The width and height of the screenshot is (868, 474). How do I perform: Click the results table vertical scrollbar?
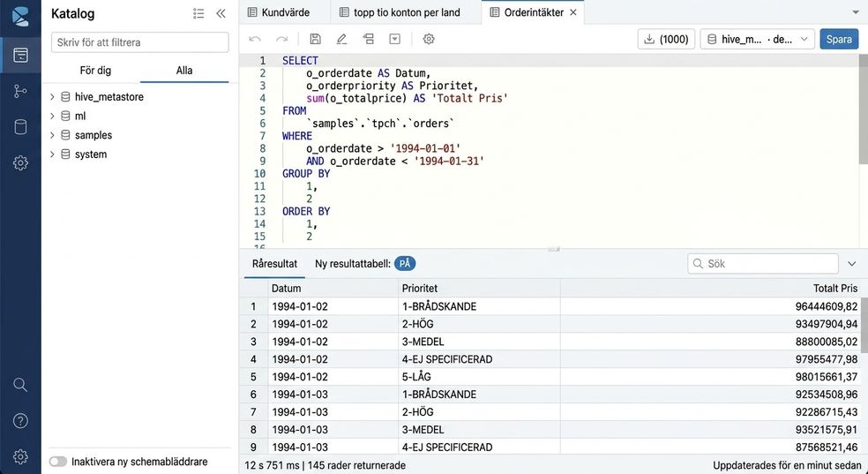click(x=864, y=325)
